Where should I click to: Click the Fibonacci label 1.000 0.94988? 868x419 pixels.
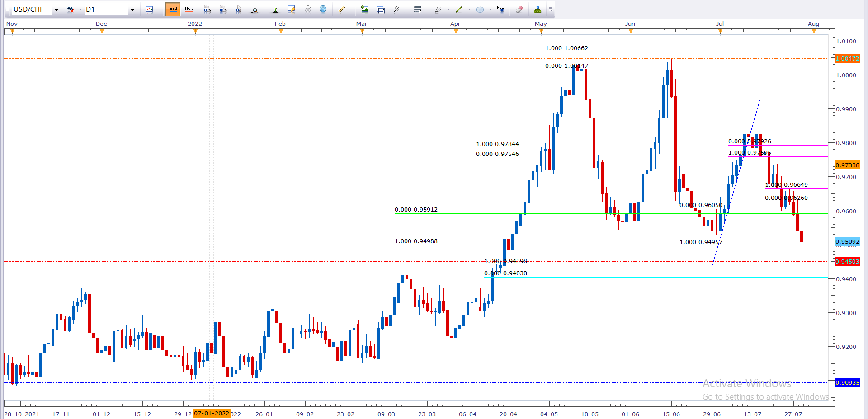[x=416, y=241]
